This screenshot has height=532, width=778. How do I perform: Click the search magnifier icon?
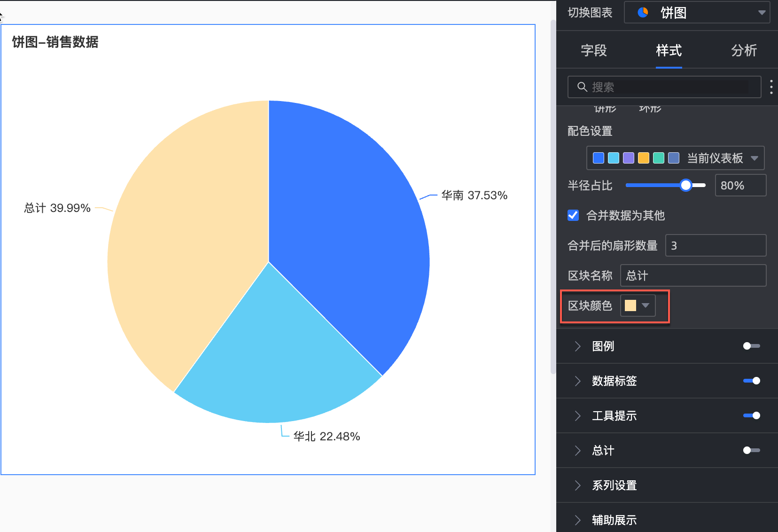tap(582, 87)
